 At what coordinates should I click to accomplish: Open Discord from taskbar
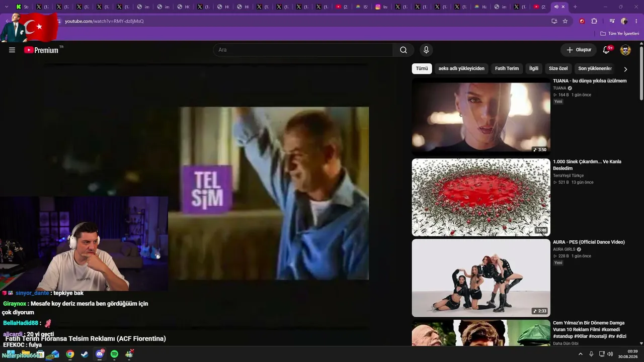pos(100,354)
